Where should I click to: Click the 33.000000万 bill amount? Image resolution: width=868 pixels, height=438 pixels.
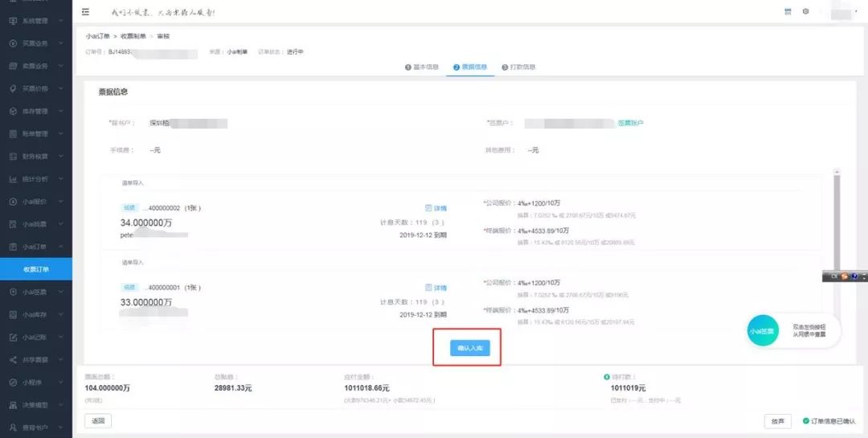[146, 302]
